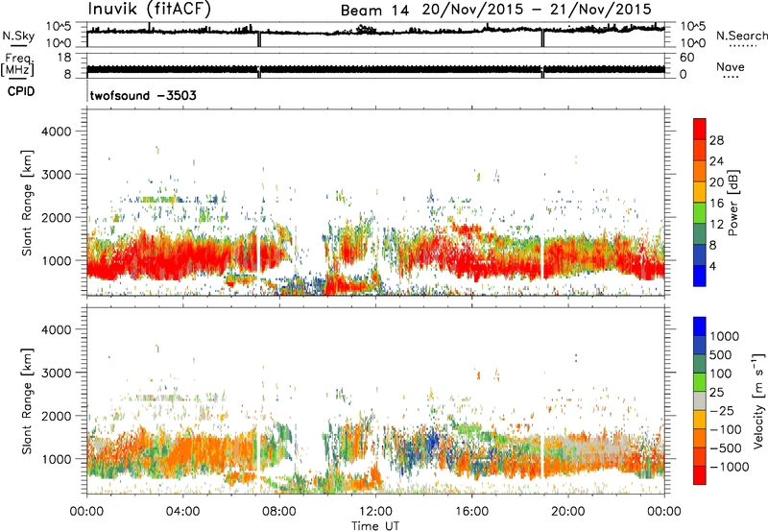Click the red backscatter band near 02:00 in power panel
This screenshot has height=532, width=768.
tap(134, 259)
